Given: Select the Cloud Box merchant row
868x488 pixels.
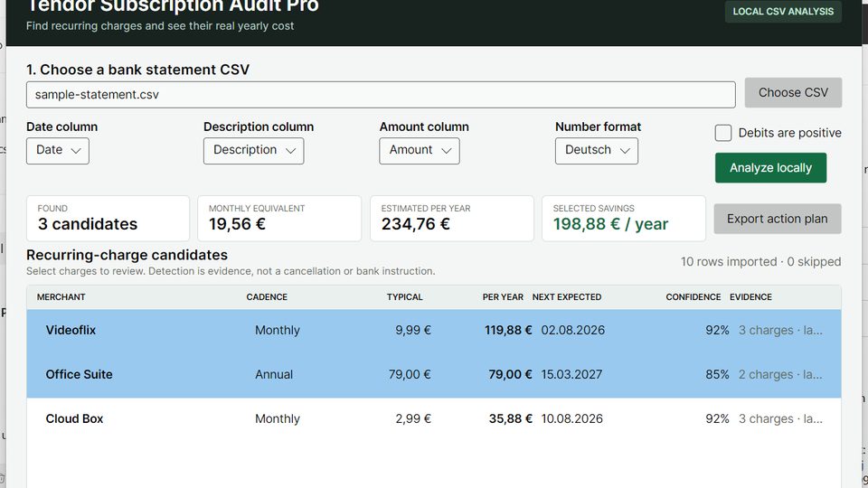Looking at the screenshot, I should 433,418.
